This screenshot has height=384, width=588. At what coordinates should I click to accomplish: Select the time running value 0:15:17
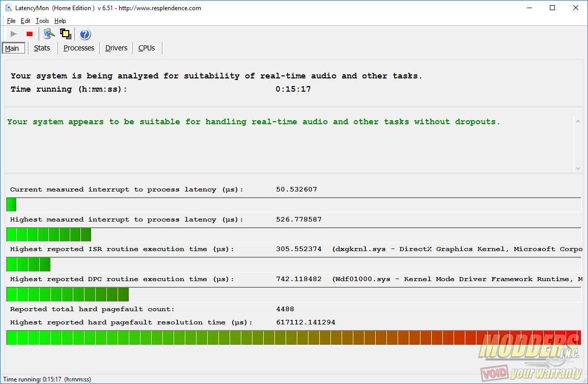coord(293,89)
